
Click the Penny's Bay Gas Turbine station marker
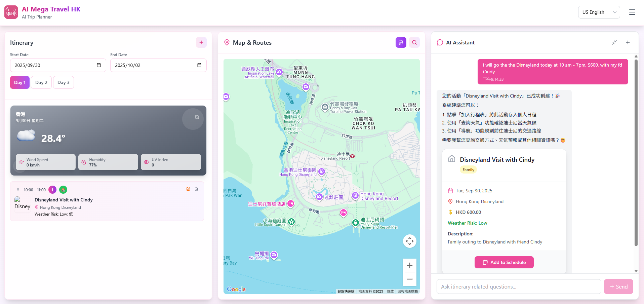click(325, 107)
